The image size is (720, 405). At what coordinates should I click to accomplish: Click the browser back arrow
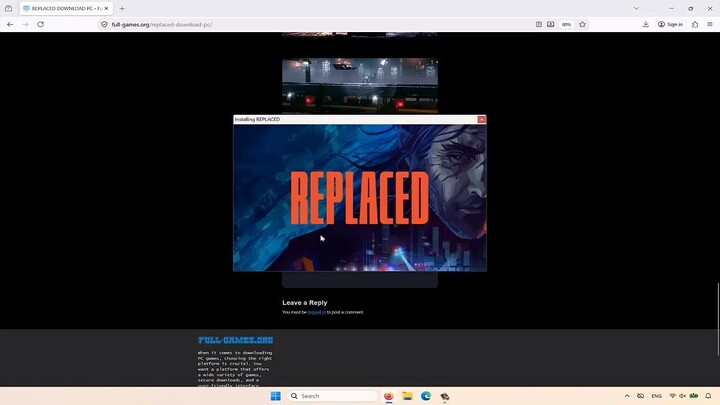10,24
